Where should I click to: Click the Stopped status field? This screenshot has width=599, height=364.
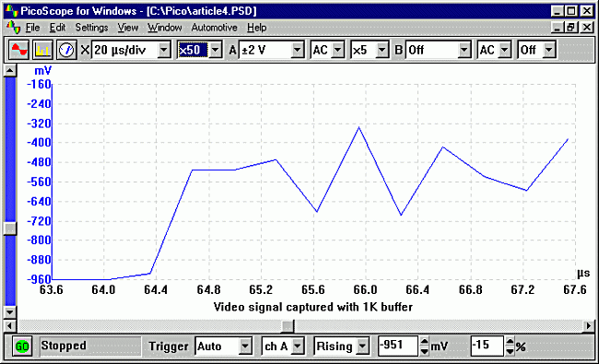coord(90,346)
